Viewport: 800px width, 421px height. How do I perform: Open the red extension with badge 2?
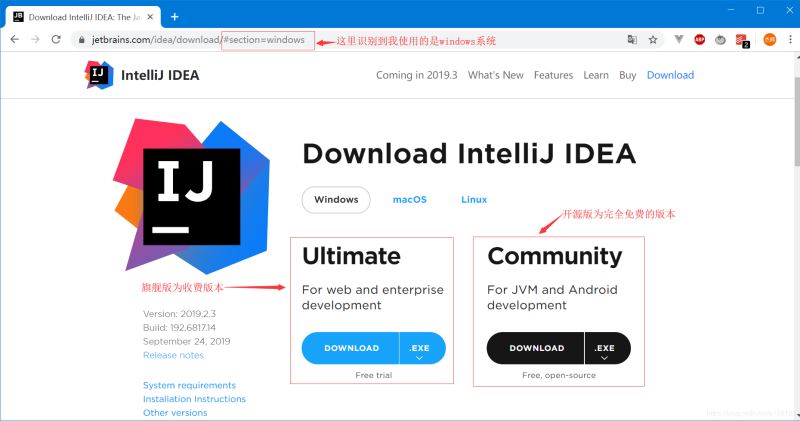tap(742, 40)
